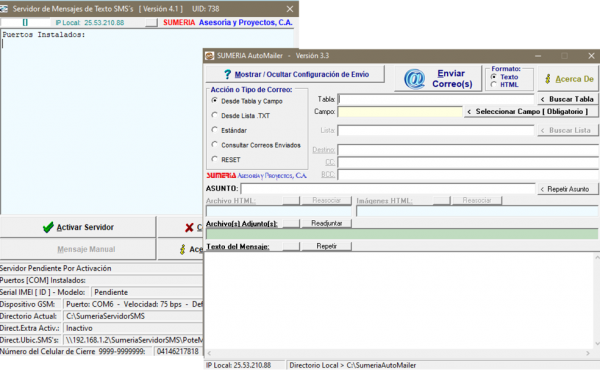Click Directorio Local C:\SumeriaAutoMailer status text
The width and height of the screenshot is (600, 370).
[x=352, y=365]
